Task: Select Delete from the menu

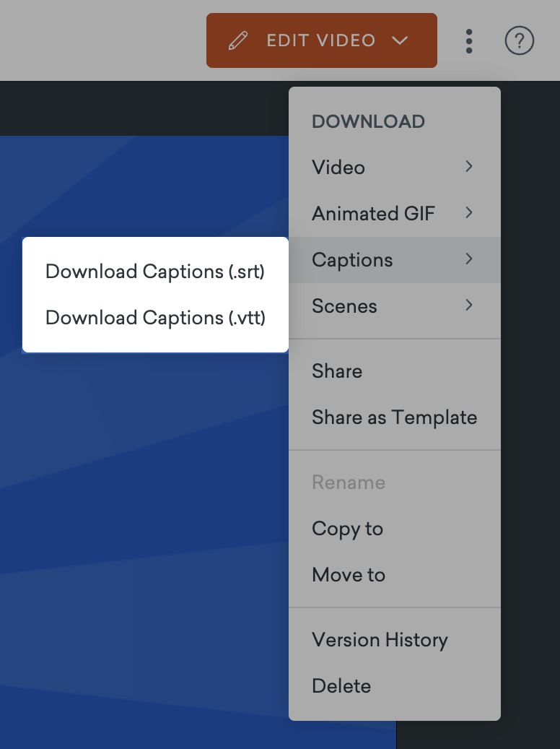Action: pos(394,686)
